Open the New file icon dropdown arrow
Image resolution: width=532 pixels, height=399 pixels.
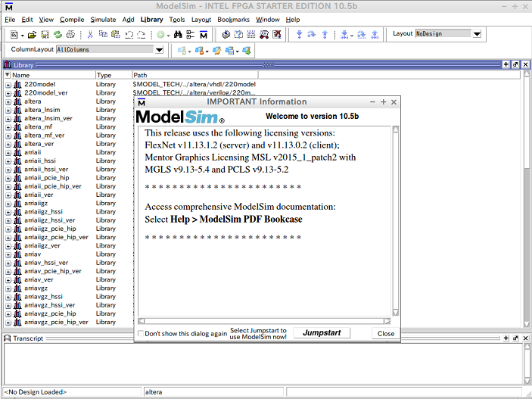tap(23, 35)
